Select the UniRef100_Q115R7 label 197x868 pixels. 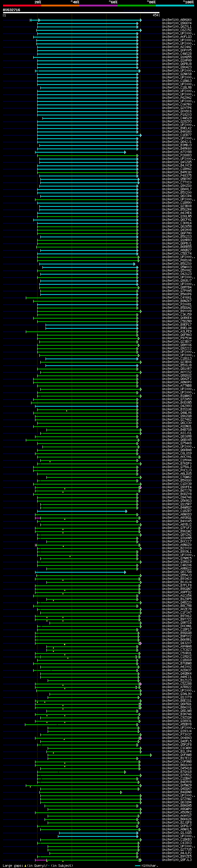[x=177, y=504]
